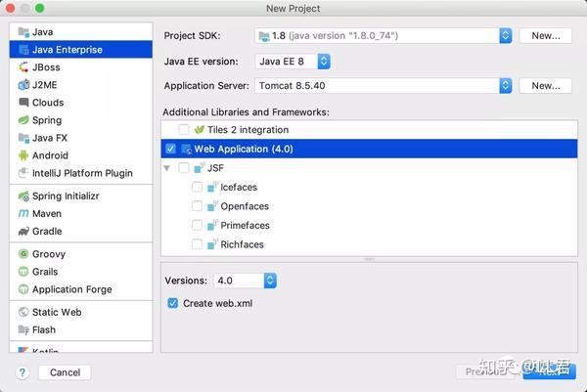Click the Openfaces library icon

(x=212, y=206)
